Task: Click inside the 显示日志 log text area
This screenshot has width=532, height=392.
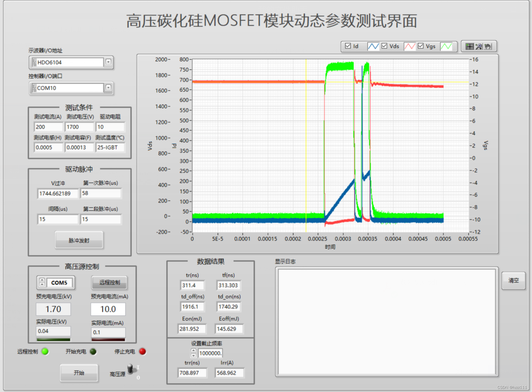Action: 387,322
